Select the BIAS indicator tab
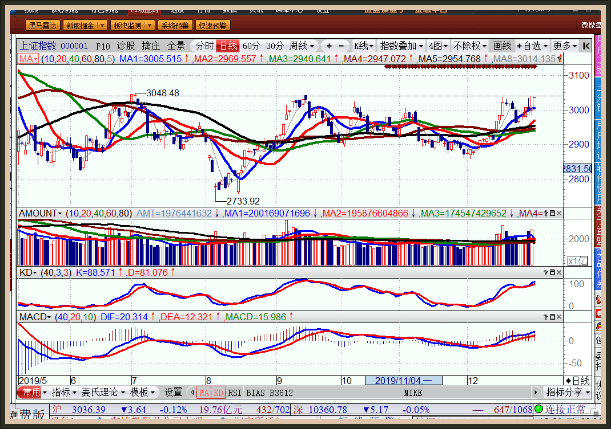This screenshot has height=429, width=611. click(x=255, y=393)
